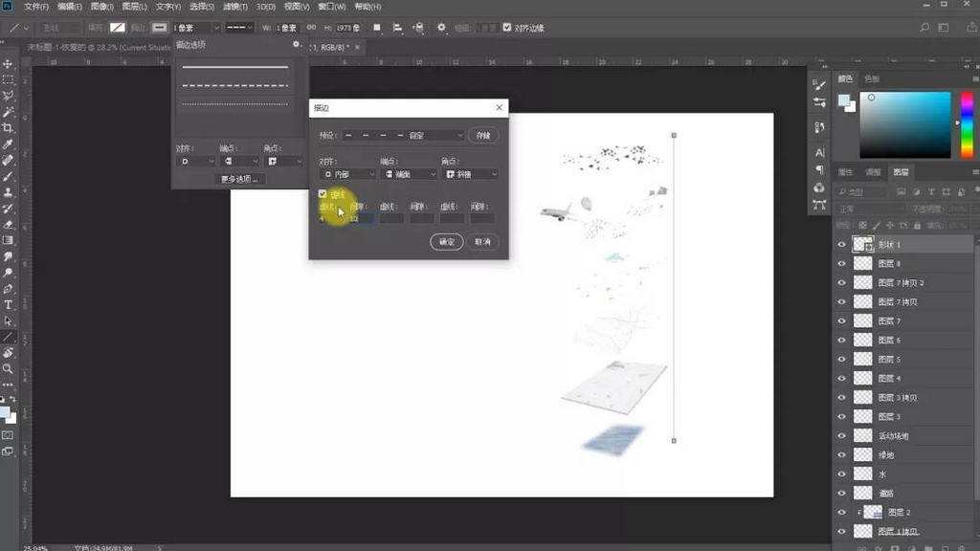Expand the 角点 corner dropdown showing 斜接

tap(469, 174)
